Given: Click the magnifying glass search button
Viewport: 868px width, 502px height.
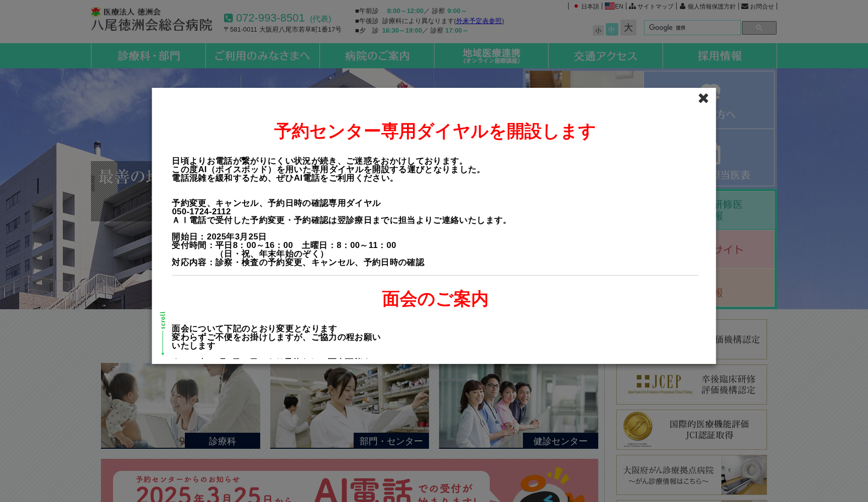Looking at the screenshot, I should point(758,28).
